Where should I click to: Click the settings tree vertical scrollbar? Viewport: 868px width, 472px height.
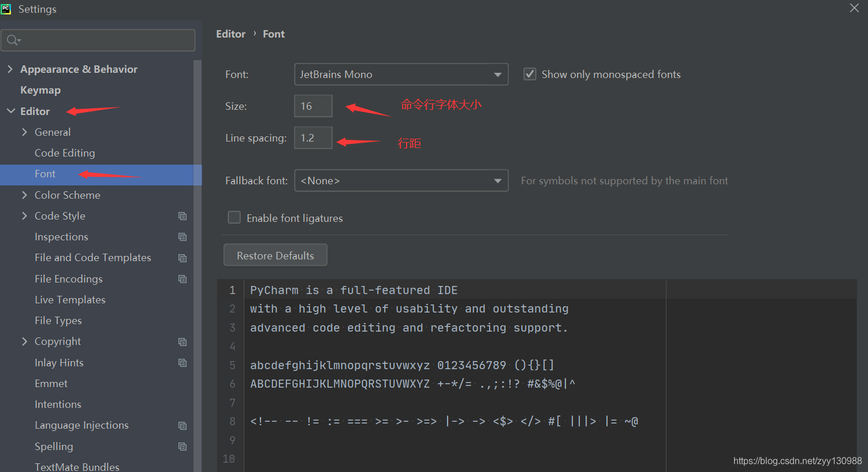(198, 266)
